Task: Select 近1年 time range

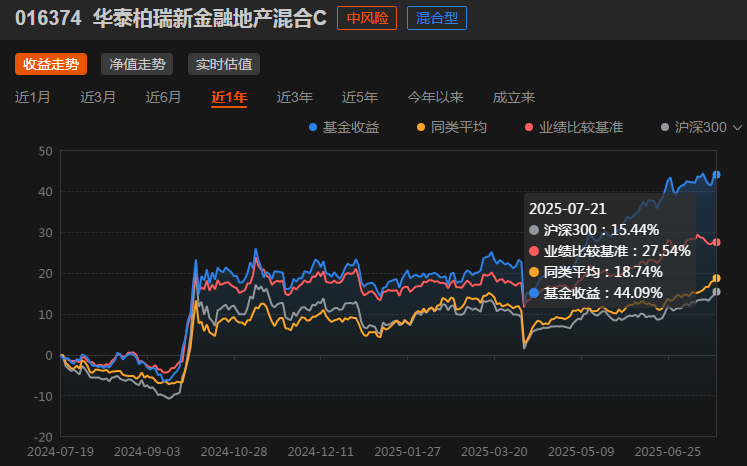Action: click(x=229, y=97)
